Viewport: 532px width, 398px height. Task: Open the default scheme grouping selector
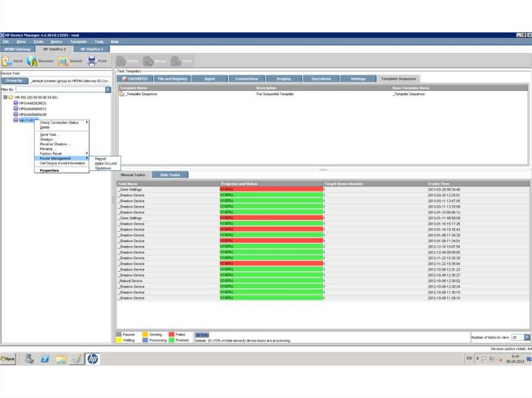point(70,81)
